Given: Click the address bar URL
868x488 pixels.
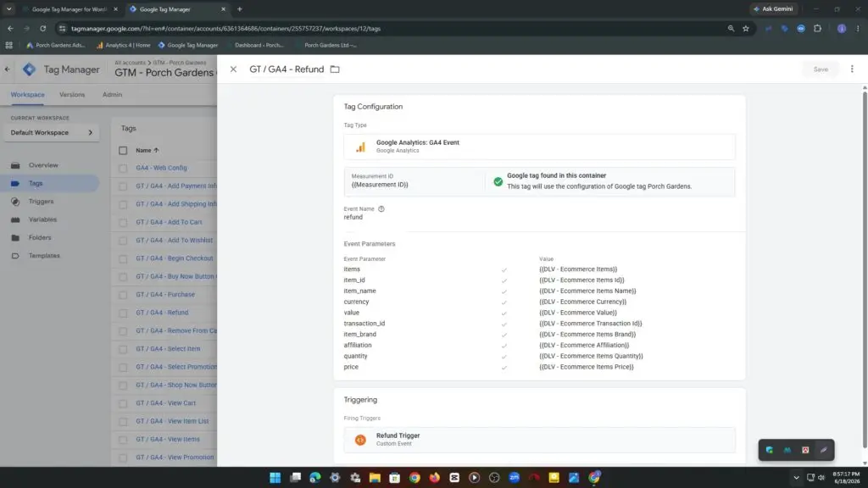Looking at the screenshot, I should [x=225, y=28].
